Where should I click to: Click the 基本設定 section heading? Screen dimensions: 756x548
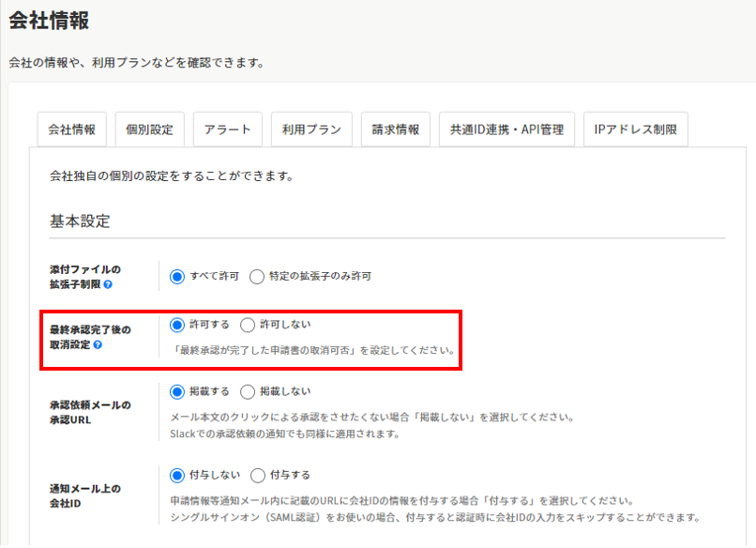[x=80, y=222]
